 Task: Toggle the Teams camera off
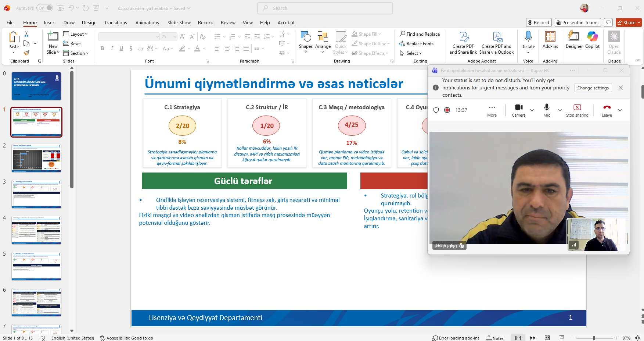point(518,110)
